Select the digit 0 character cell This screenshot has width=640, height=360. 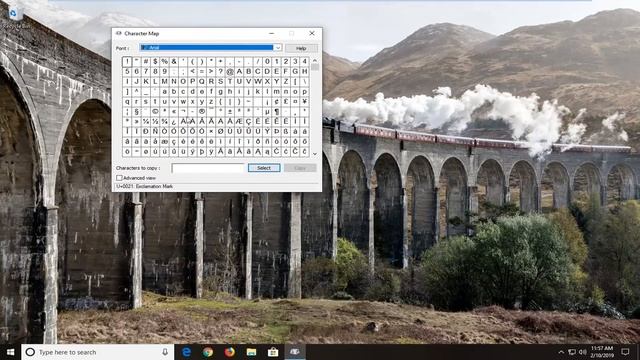point(267,62)
